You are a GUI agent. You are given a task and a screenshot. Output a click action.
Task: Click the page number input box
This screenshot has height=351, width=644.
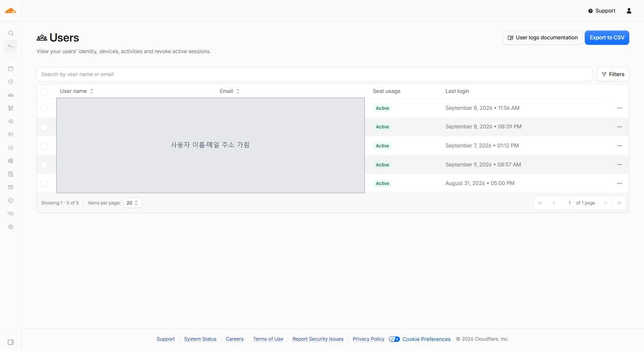569,203
